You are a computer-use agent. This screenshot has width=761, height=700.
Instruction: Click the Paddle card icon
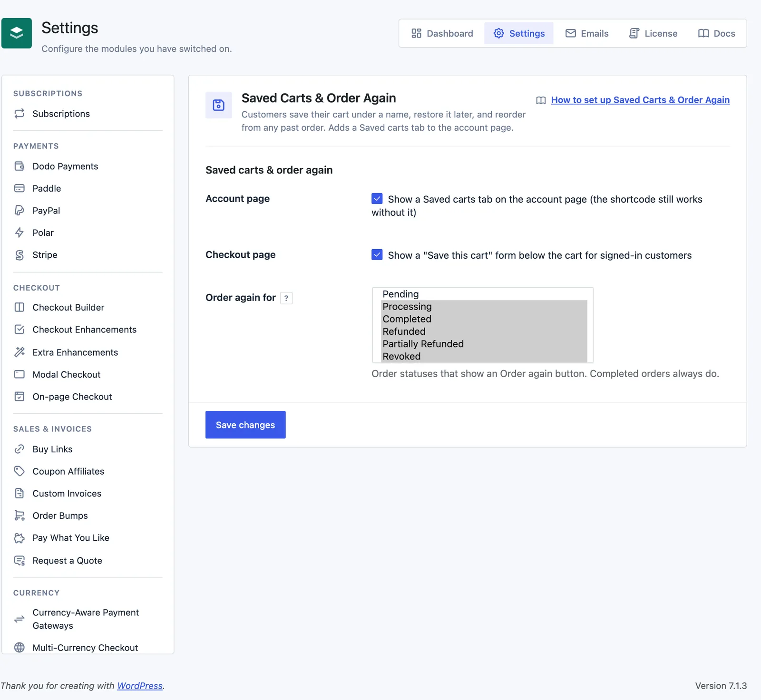(x=20, y=188)
